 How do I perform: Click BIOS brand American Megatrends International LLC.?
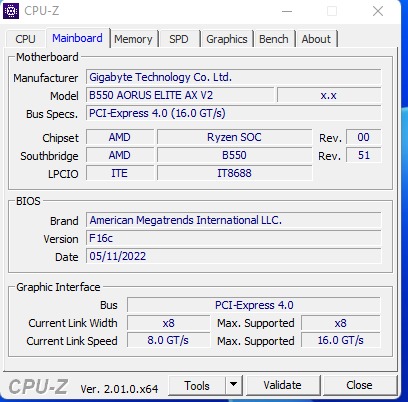coord(233,220)
